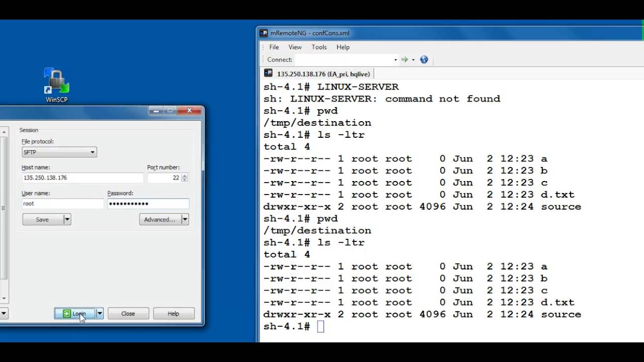
Task: Click the Login button in WinSCP
Action: click(75, 314)
